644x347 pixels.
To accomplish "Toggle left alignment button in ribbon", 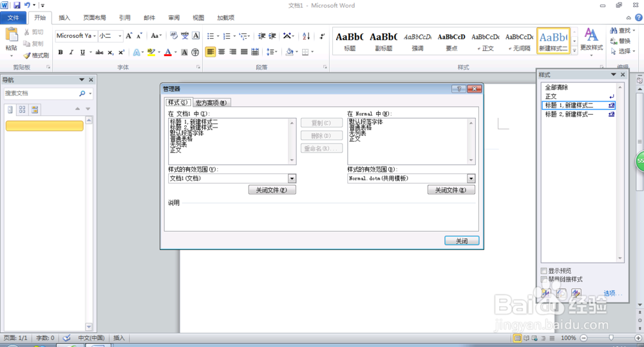I will (211, 52).
